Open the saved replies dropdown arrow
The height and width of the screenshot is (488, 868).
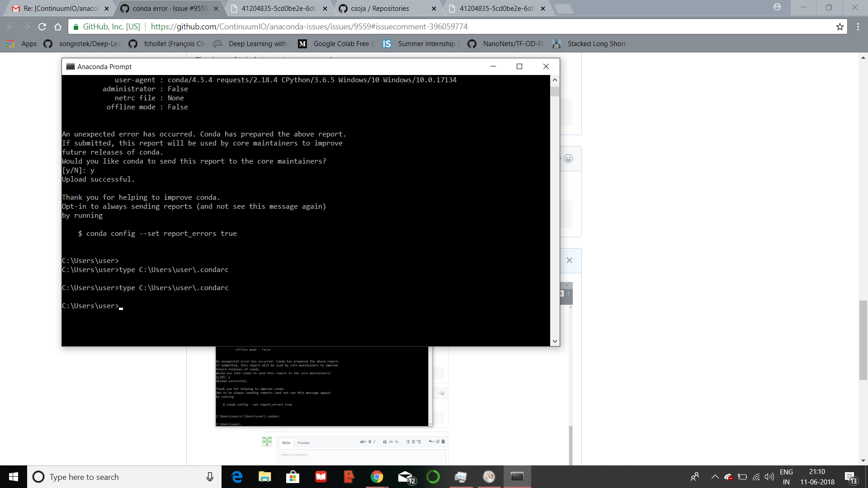(432, 441)
